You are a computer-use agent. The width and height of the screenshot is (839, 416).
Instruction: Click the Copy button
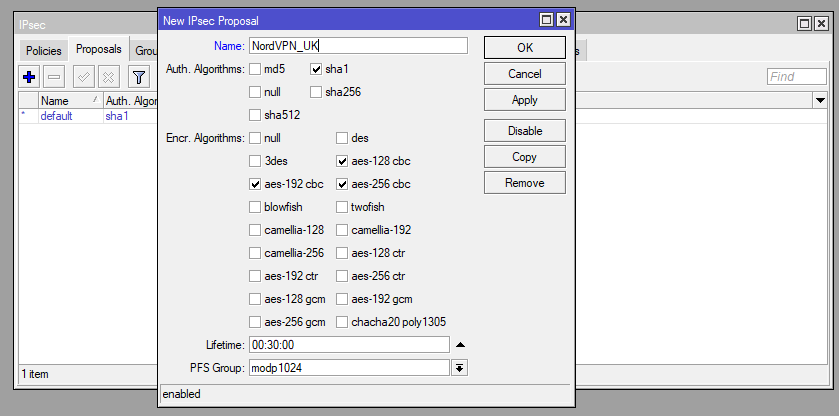(x=525, y=157)
